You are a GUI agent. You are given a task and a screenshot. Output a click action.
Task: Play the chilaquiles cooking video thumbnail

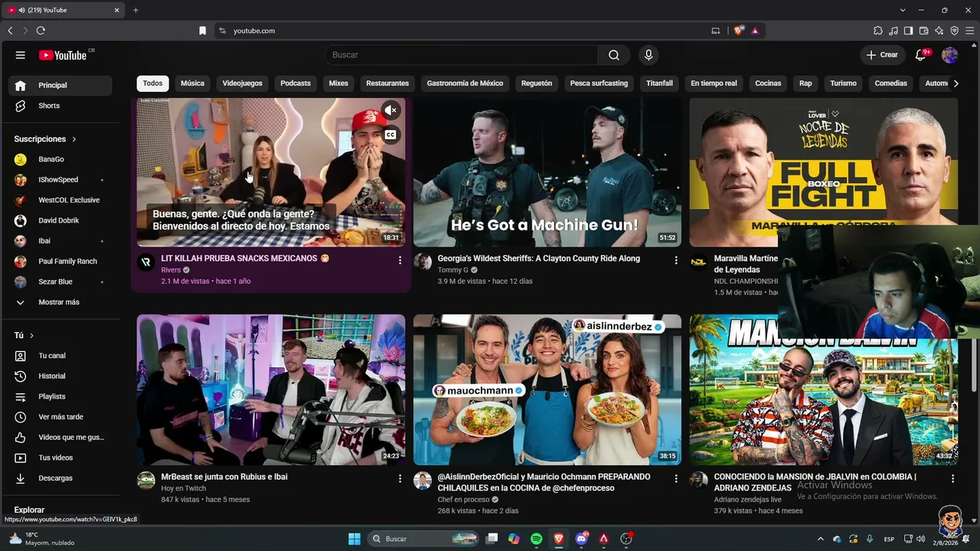click(547, 390)
